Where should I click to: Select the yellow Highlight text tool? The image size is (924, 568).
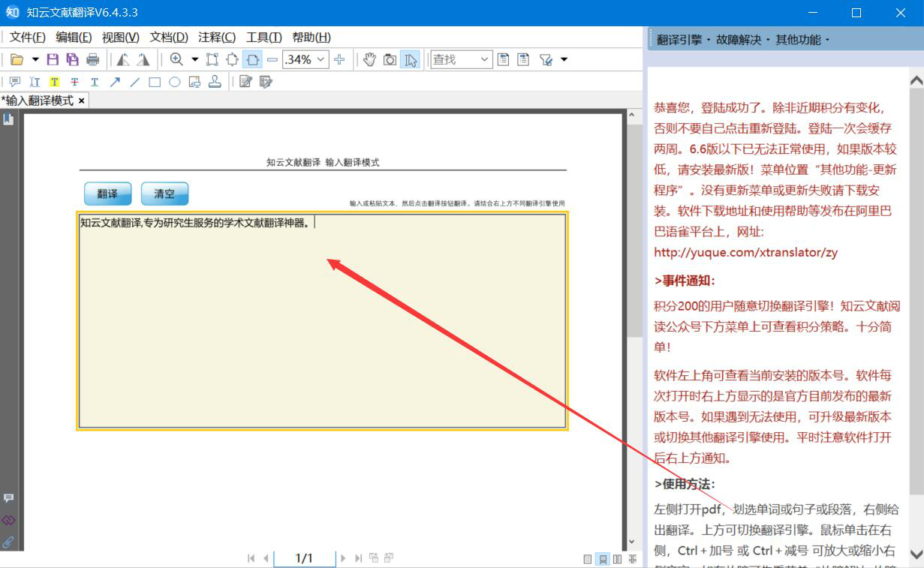(55, 82)
